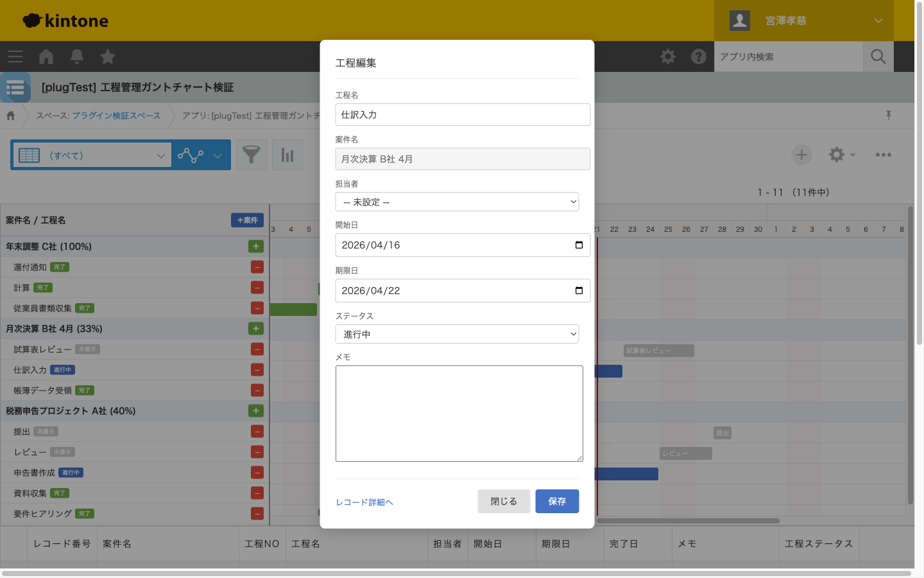The image size is (924, 578).
Task: Expand the 担当者 dropdown
Action: point(457,202)
